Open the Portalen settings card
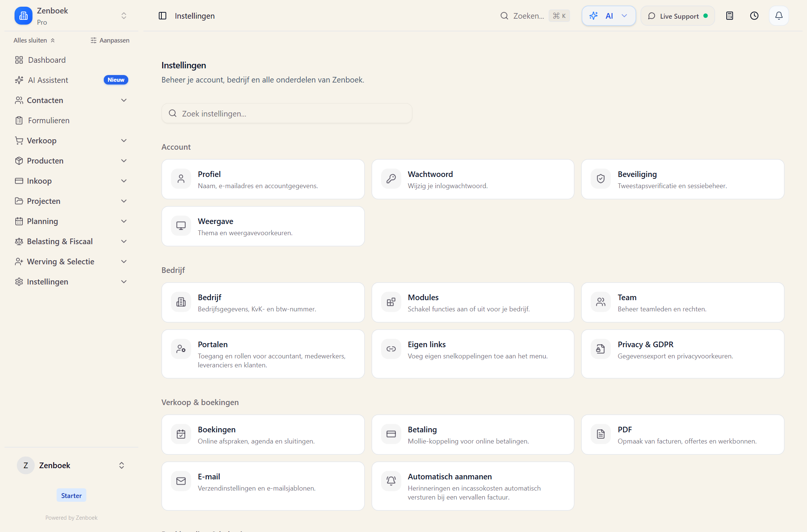The width and height of the screenshot is (807, 532). pos(263,354)
